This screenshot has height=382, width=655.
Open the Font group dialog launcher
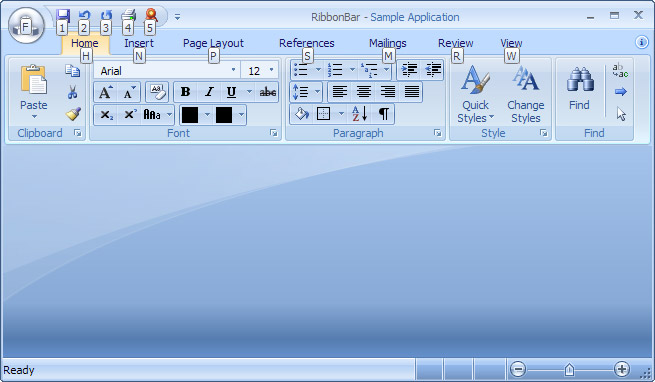(x=274, y=133)
